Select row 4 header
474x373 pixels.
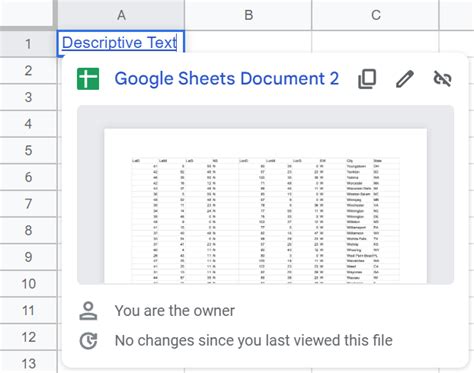click(28, 124)
